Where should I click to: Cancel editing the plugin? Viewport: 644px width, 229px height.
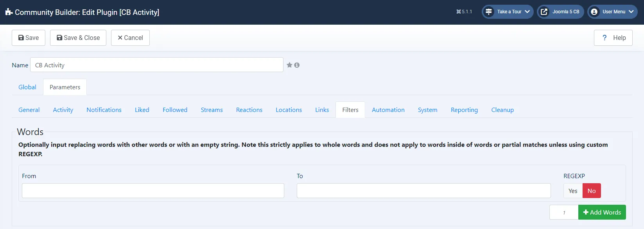point(130,38)
